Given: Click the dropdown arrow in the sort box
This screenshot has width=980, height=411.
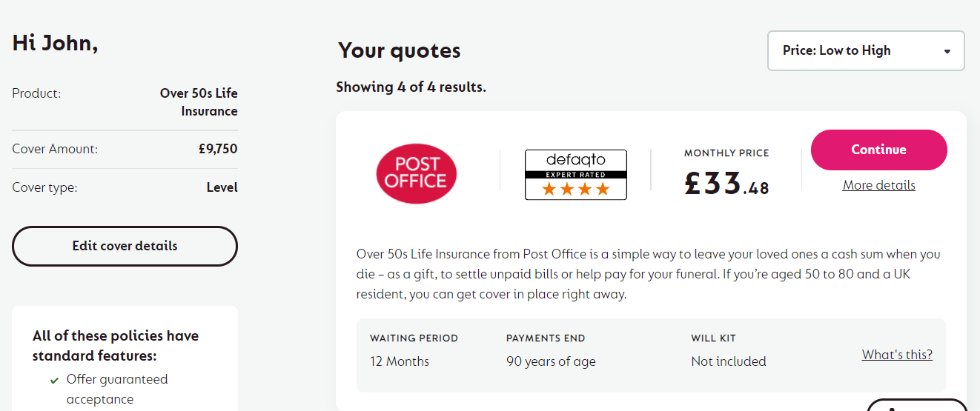Looking at the screenshot, I should (947, 51).
